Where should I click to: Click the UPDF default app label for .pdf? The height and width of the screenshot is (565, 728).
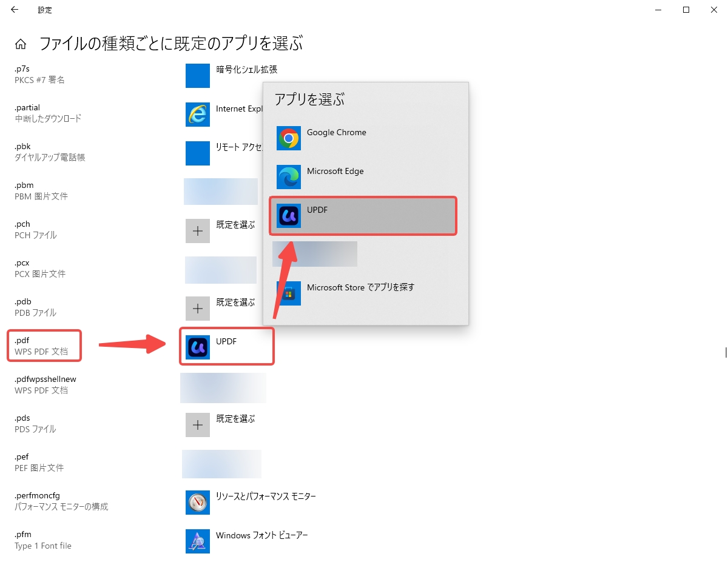click(226, 341)
